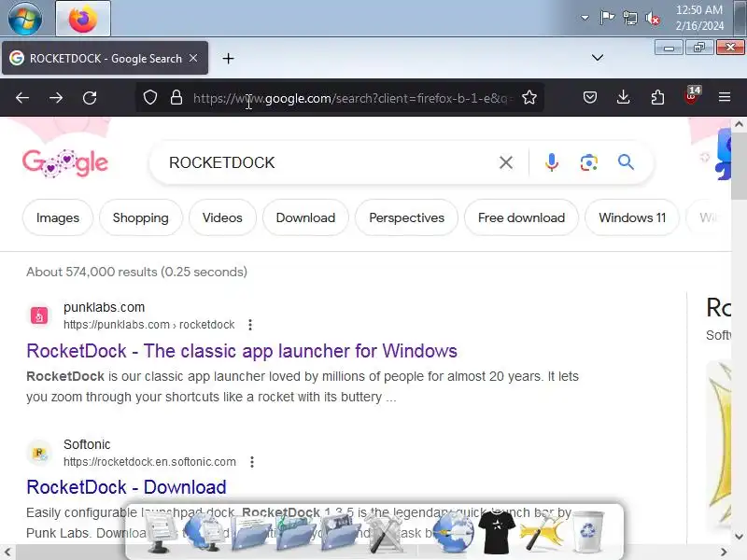Click the punklabs.com site favicon
Viewport: 747px width, 560px height.
pyautogui.click(x=39, y=315)
